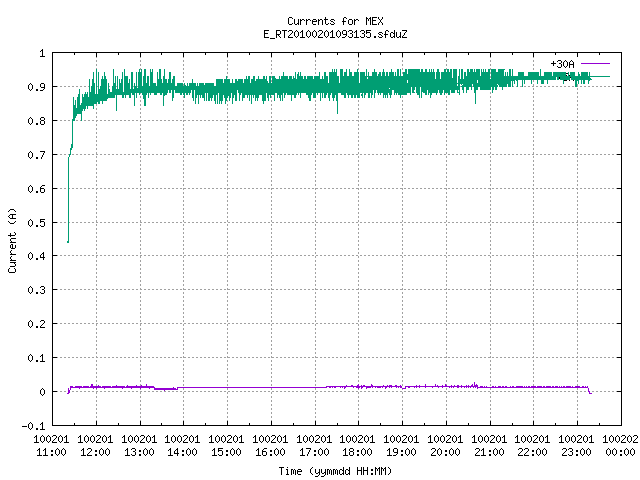640x480 pixels.
Task: Click the y-axis tick label '0.8'
Action: pos(36,121)
